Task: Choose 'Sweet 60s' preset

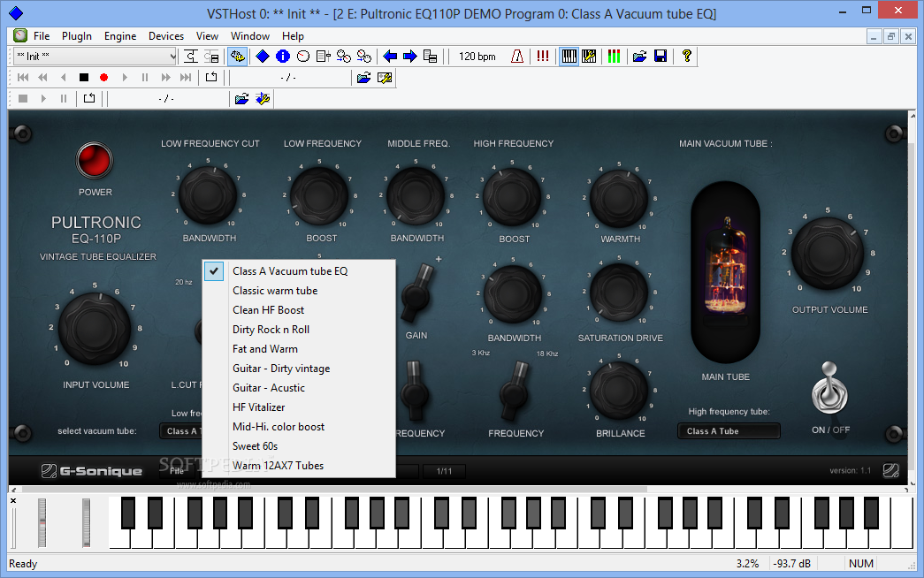Action: (x=299, y=446)
